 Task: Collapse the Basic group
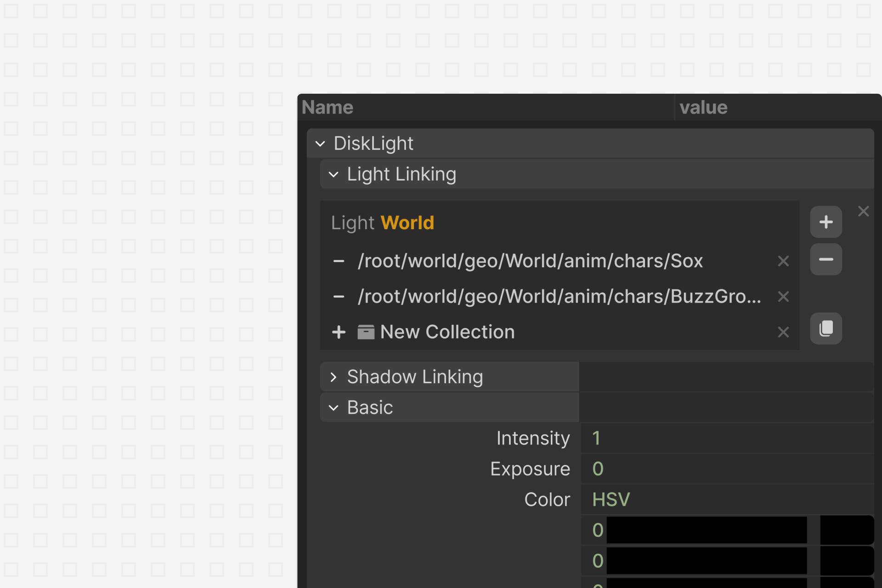(334, 408)
